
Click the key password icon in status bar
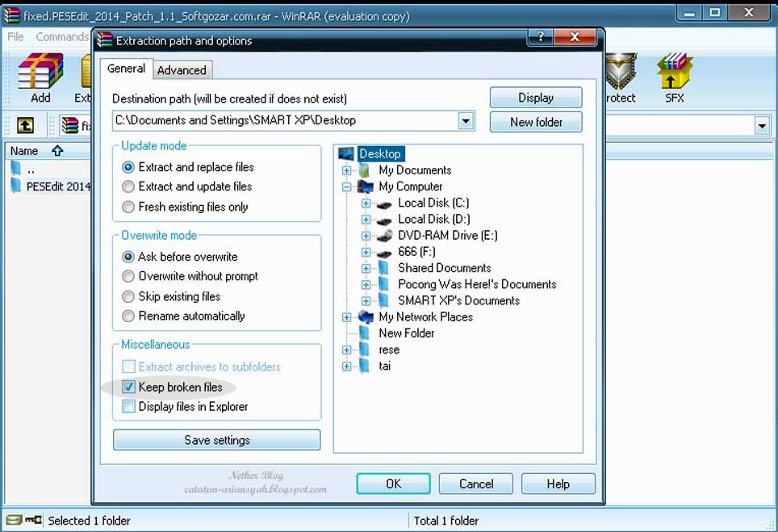pos(34,520)
